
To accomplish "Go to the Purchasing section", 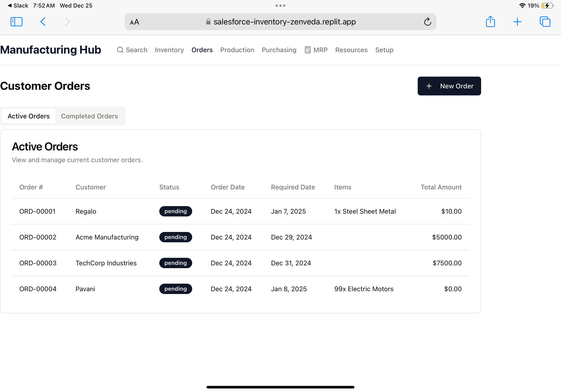I will click(279, 50).
